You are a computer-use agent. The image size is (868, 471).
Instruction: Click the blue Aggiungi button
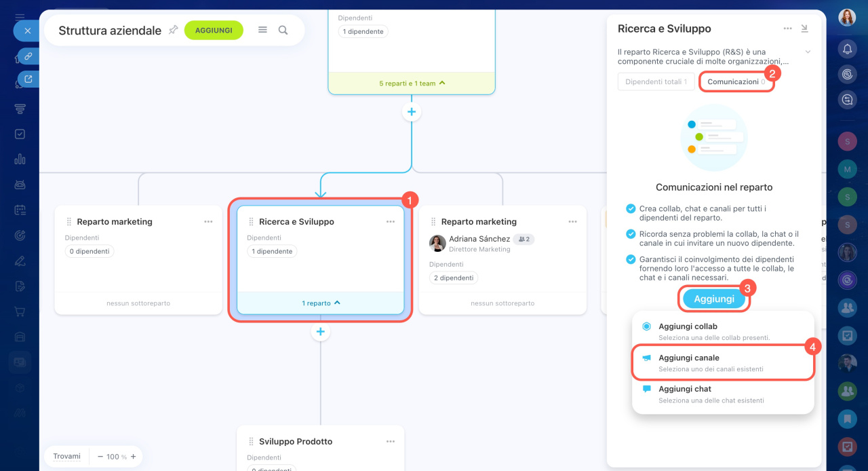click(x=714, y=299)
